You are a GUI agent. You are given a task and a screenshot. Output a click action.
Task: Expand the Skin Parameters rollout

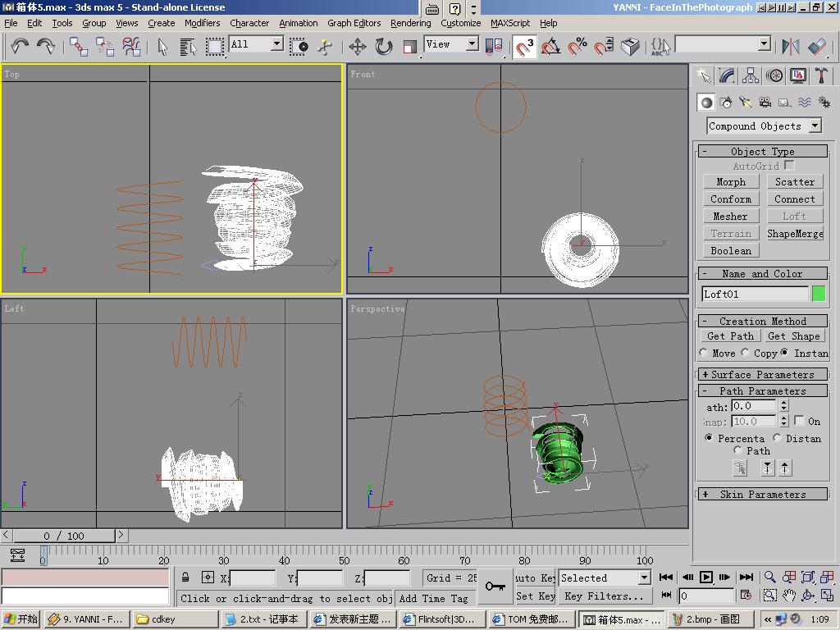click(762, 494)
